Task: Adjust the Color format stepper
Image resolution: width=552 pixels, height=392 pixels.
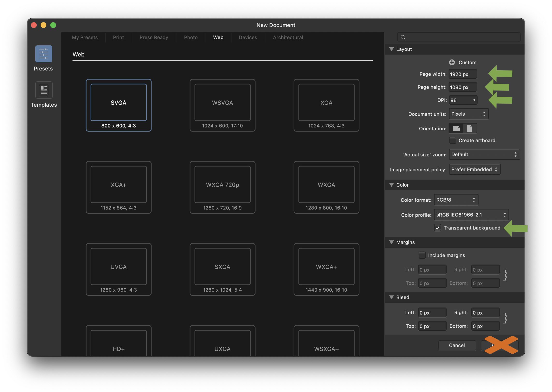Action: (474, 200)
